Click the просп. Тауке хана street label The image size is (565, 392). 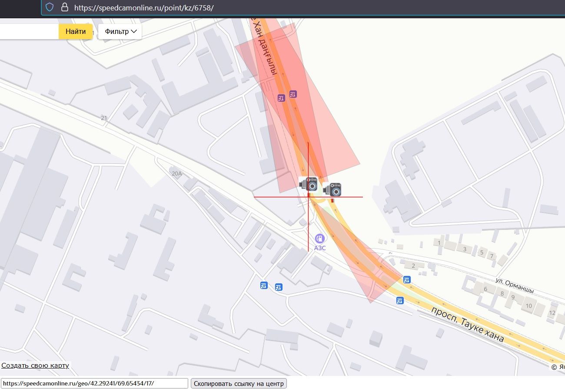468,325
